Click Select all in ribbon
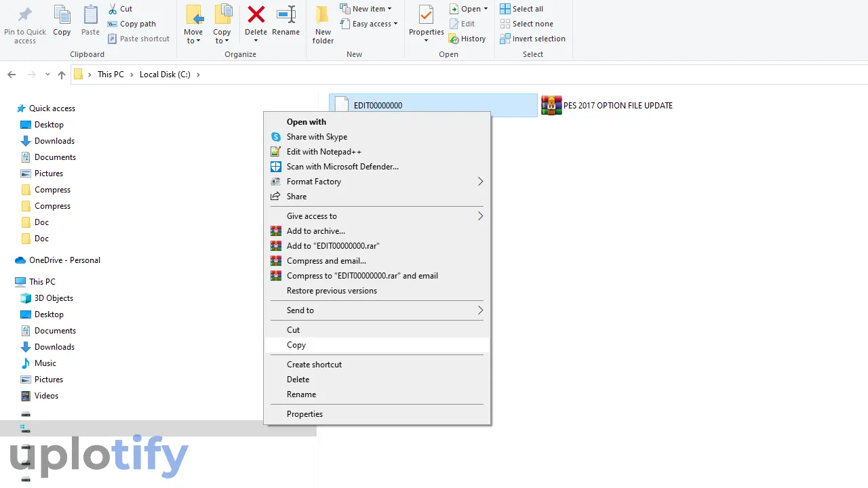Viewport: 868px width, 488px height. click(x=521, y=9)
